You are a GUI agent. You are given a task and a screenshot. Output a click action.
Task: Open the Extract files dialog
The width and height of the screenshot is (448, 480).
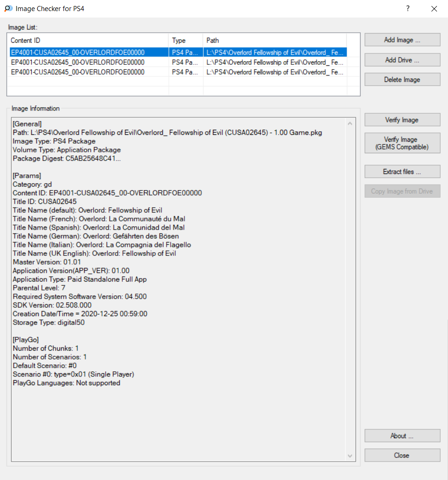tap(402, 172)
